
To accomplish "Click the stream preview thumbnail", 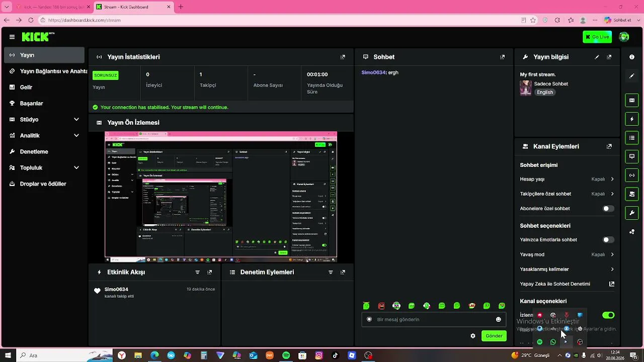I will pyautogui.click(x=221, y=197).
